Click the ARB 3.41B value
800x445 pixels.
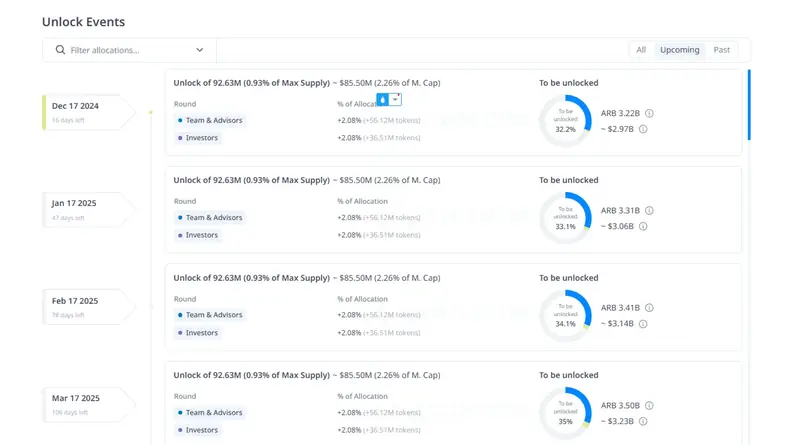click(x=620, y=308)
